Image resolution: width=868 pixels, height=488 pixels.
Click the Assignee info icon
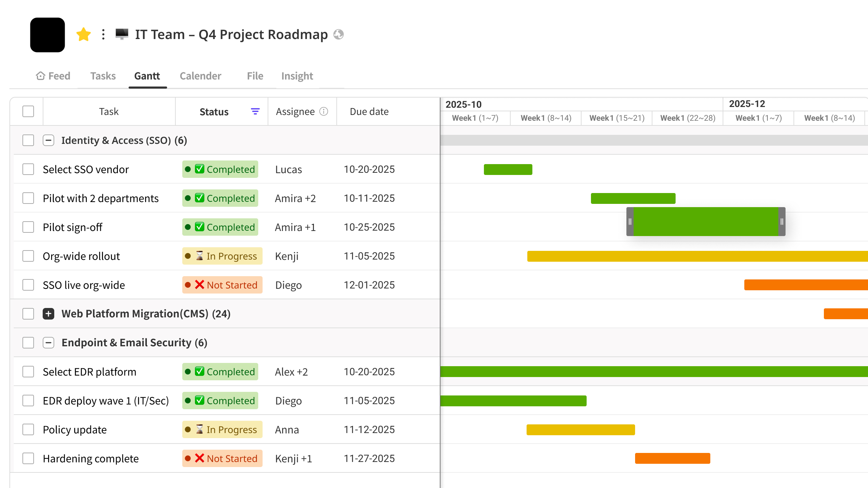(x=324, y=112)
